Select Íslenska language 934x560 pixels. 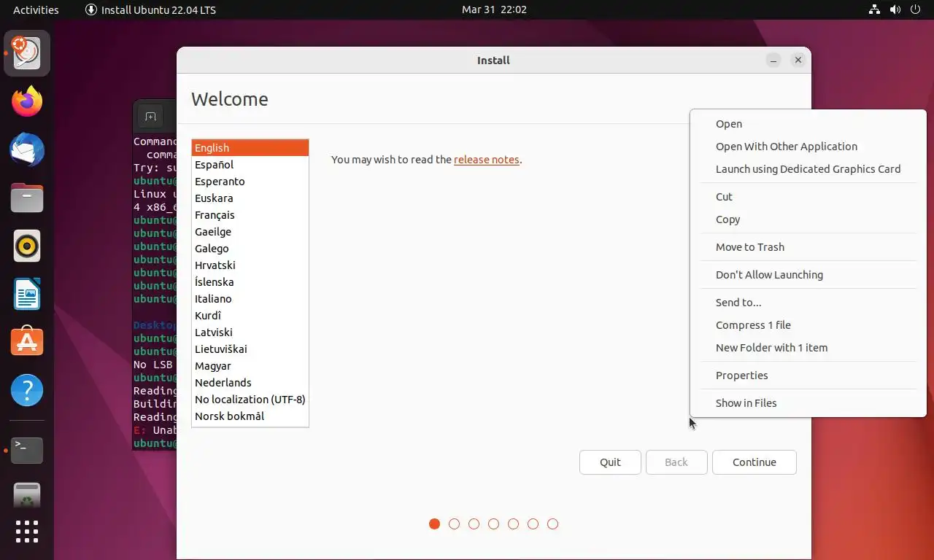pyautogui.click(x=250, y=282)
